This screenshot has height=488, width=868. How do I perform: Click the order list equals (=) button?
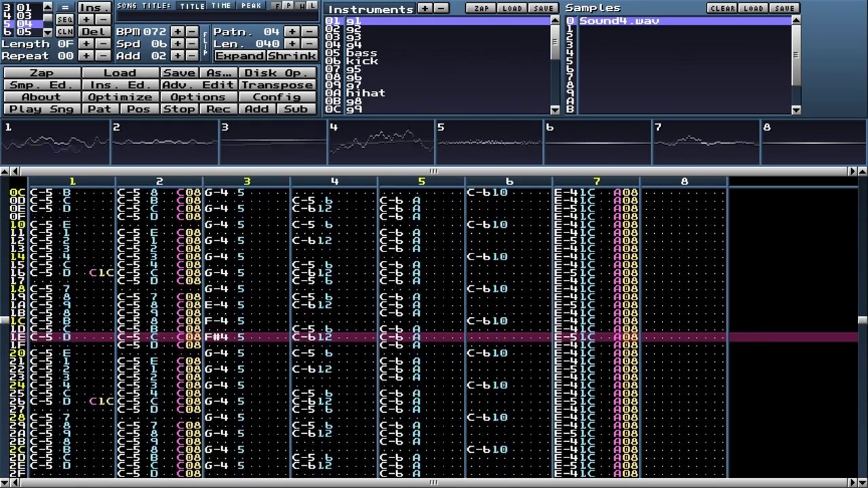(x=65, y=8)
